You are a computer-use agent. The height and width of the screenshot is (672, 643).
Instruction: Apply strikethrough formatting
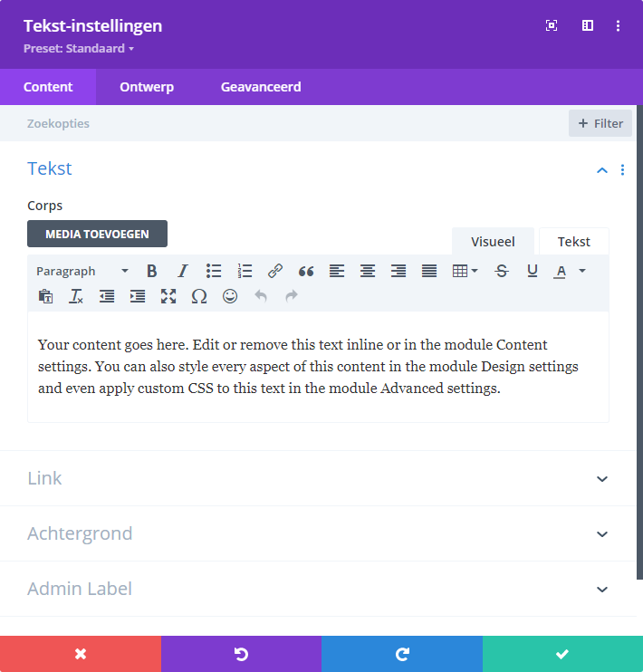(x=502, y=271)
